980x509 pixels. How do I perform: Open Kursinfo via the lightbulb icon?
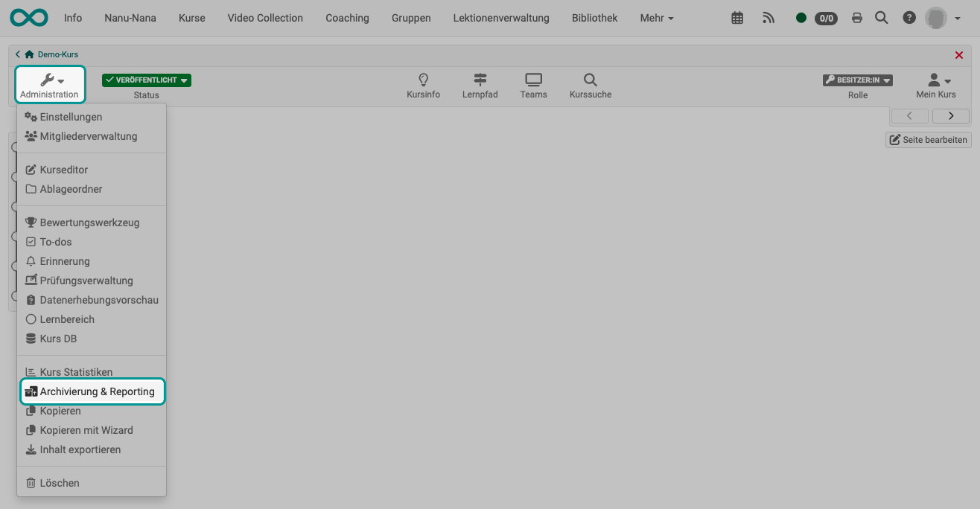click(x=423, y=85)
